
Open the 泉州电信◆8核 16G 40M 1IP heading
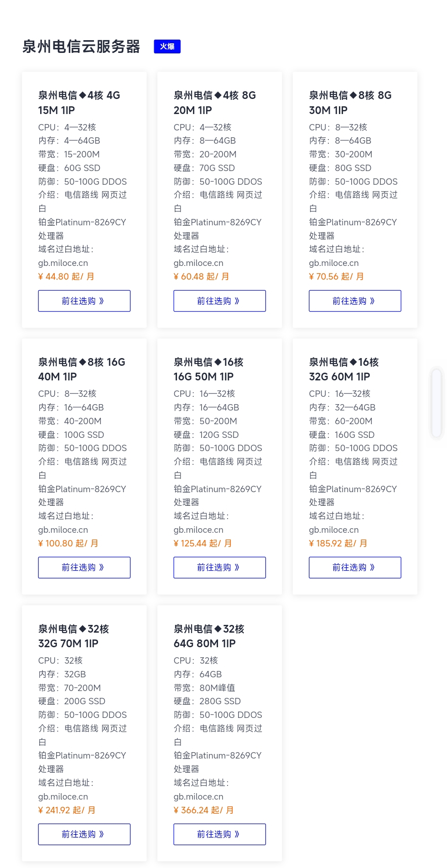82,369
